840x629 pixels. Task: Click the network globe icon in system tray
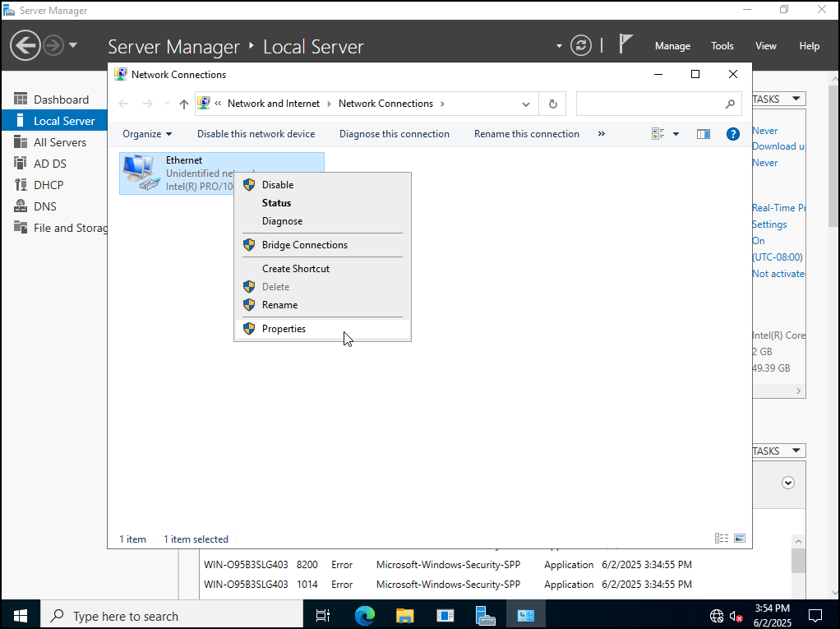pyautogui.click(x=716, y=616)
